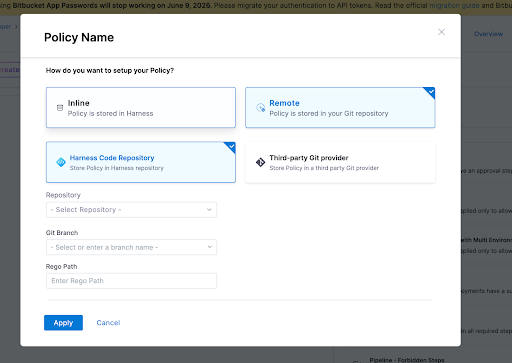
Task: Close the Policy Name dialog
Action: (x=441, y=32)
